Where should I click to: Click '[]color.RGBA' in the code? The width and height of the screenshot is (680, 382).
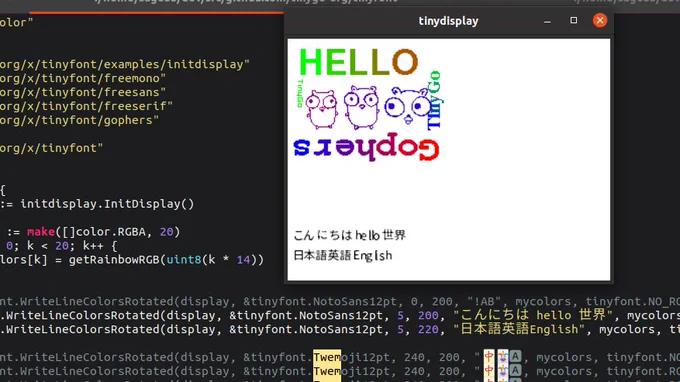tap(104, 232)
